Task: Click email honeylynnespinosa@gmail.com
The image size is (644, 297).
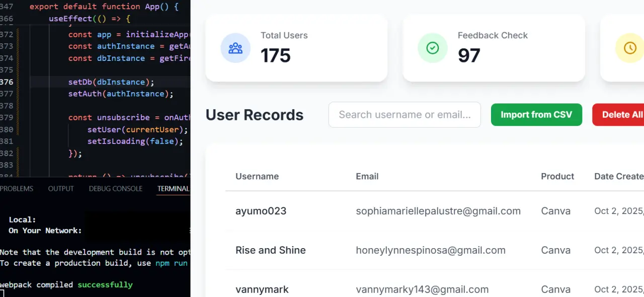Action: click(431, 250)
